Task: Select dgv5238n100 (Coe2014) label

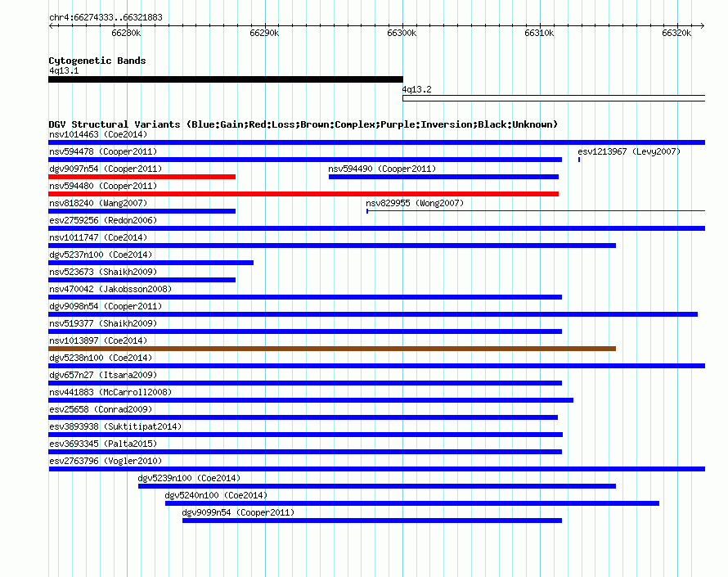Action: 101,358
